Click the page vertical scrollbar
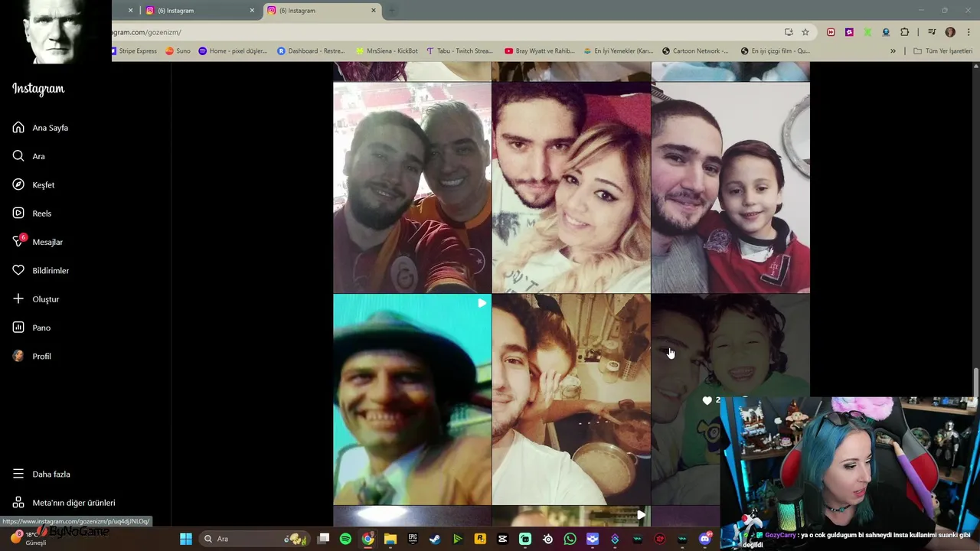This screenshot has width=980, height=551. click(975, 380)
